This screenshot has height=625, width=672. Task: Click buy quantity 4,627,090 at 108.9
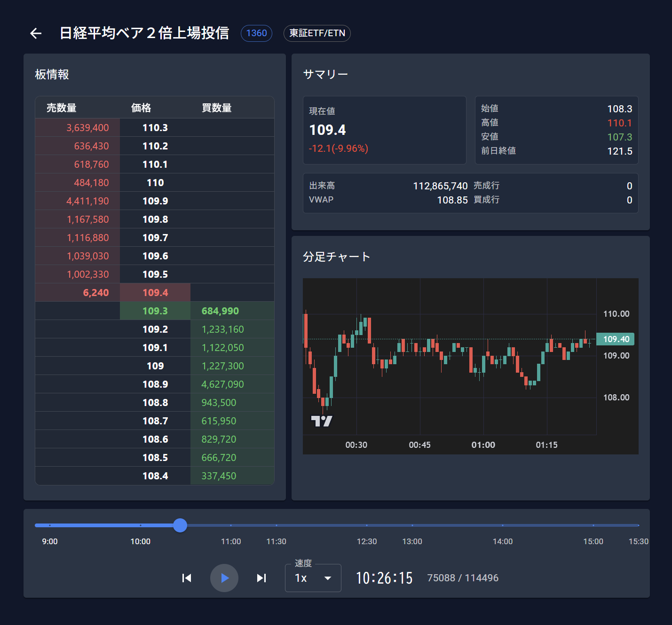(x=222, y=384)
